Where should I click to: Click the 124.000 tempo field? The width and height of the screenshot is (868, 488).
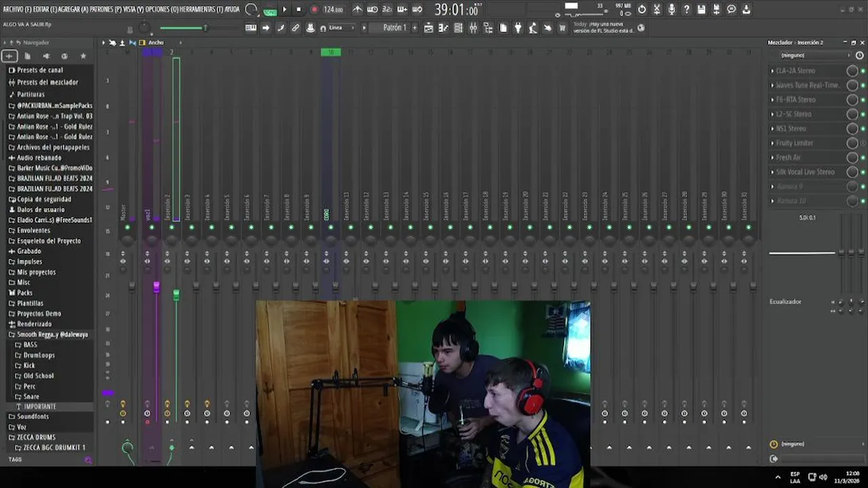coord(333,9)
